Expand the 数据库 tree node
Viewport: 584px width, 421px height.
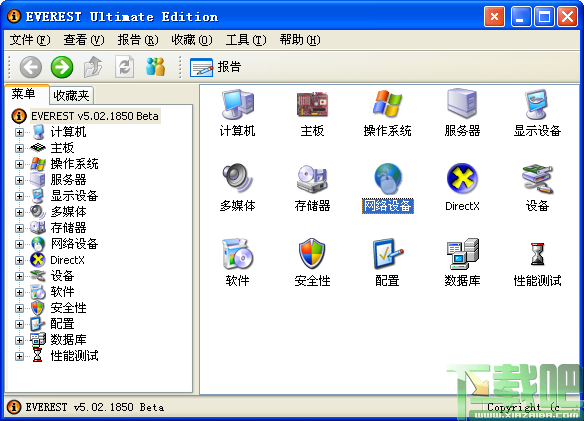[x=19, y=341]
